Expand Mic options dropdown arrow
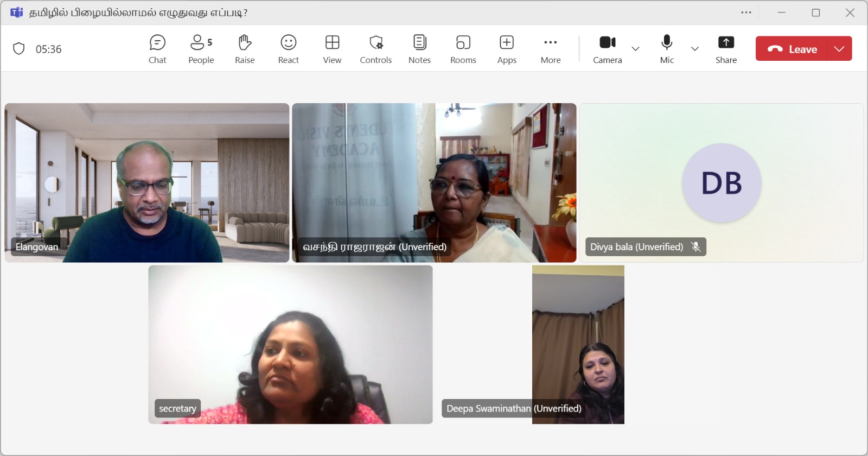The width and height of the screenshot is (868, 456). (695, 49)
